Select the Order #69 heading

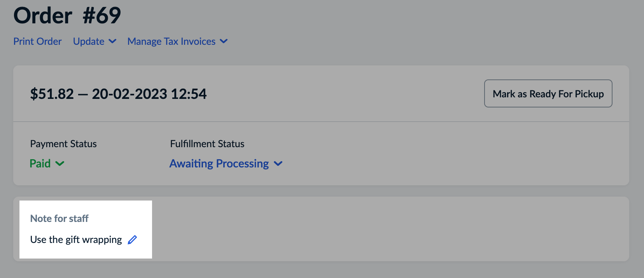click(66, 16)
